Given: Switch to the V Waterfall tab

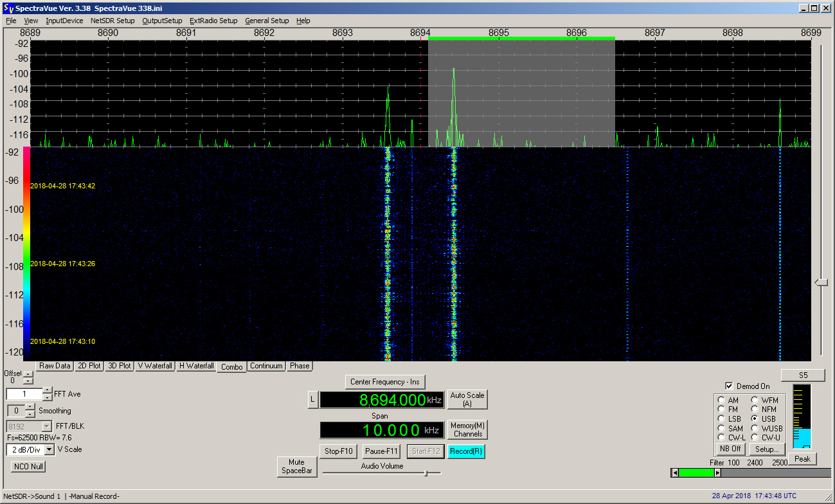Looking at the screenshot, I should [156, 366].
